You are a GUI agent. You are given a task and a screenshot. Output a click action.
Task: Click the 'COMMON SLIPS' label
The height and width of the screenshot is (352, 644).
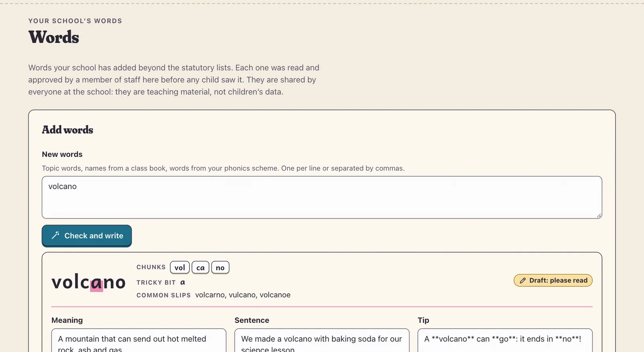tap(163, 295)
